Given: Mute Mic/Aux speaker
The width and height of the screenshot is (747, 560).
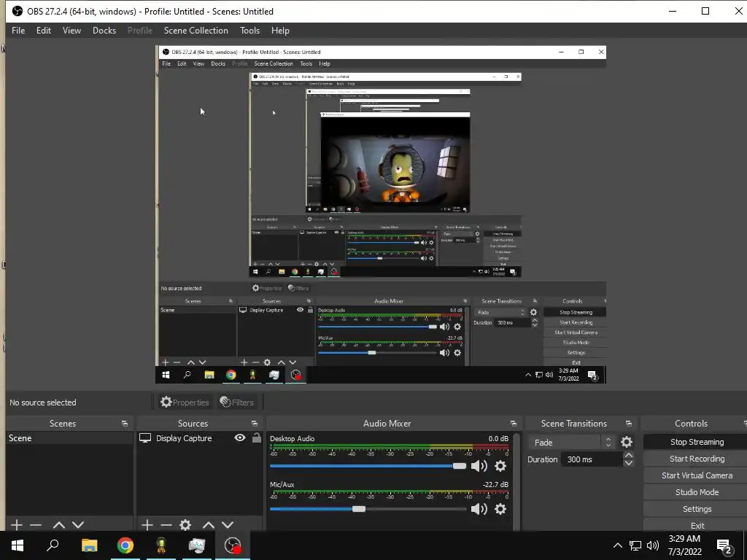Looking at the screenshot, I should pyautogui.click(x=479, y=509).
